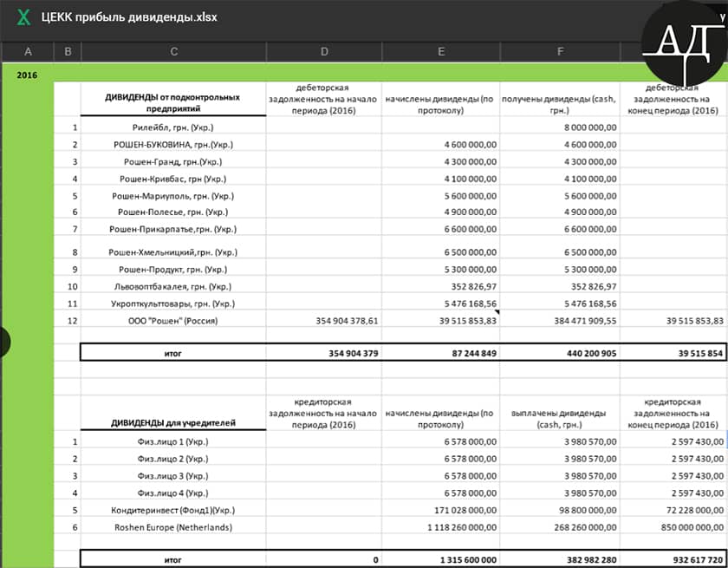Click the АД logo badge
Viewport: 728px width, 568px height.
pyautogui.click(x=684, y=41)
